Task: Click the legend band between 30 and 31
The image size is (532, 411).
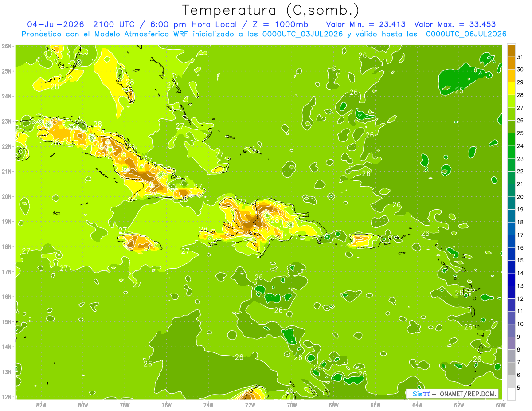Action: 511,63
